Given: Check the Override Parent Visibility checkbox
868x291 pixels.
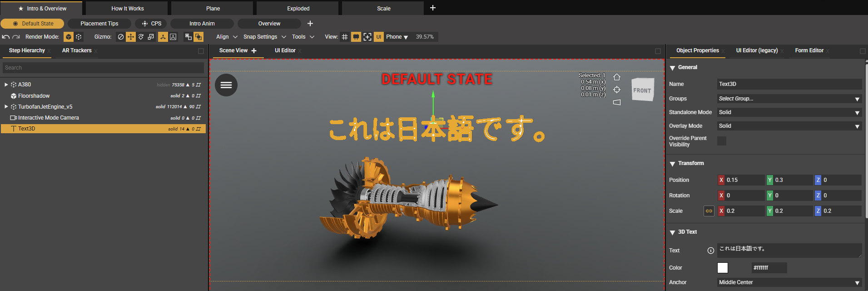Looking at the screenshot, I should coord(721,141).
